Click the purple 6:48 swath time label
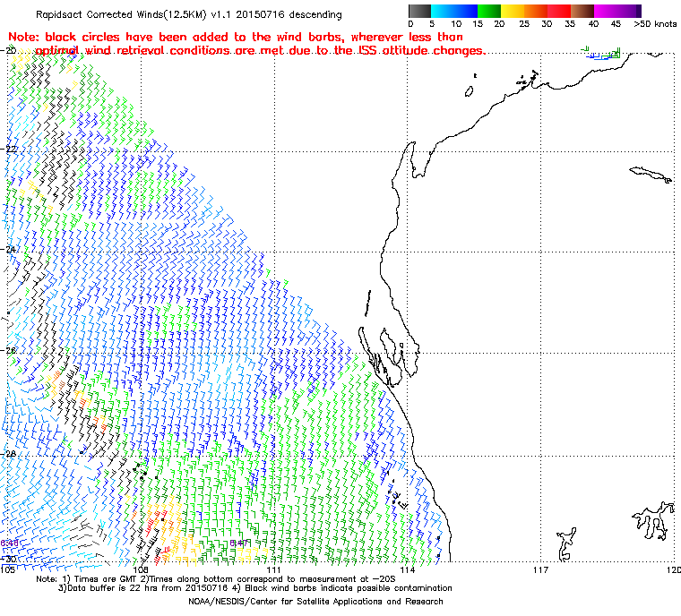This screenshot has height=616, width=681. click(x=9, y=543)
